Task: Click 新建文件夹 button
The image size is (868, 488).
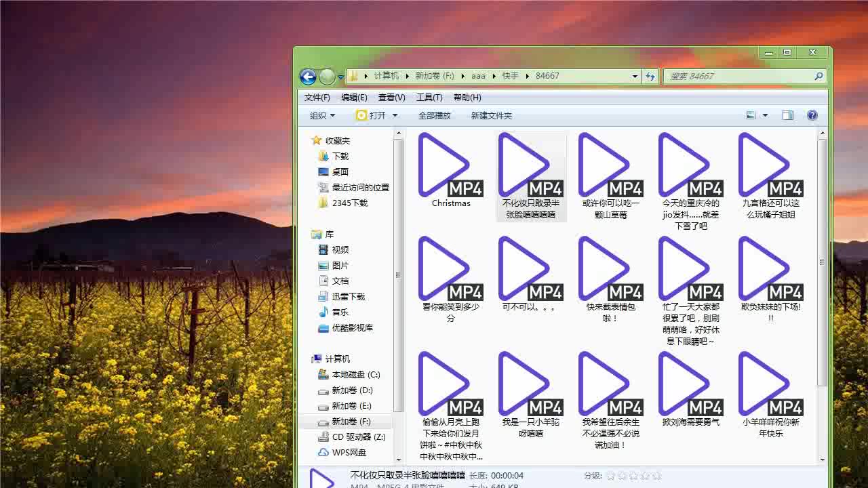Action: click(492, 115)
